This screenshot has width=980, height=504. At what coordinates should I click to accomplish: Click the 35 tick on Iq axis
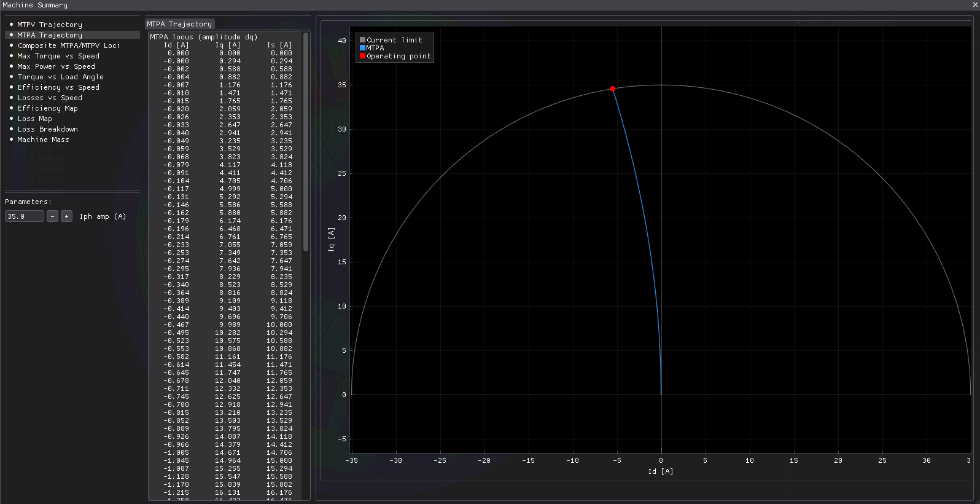(342, 85)
